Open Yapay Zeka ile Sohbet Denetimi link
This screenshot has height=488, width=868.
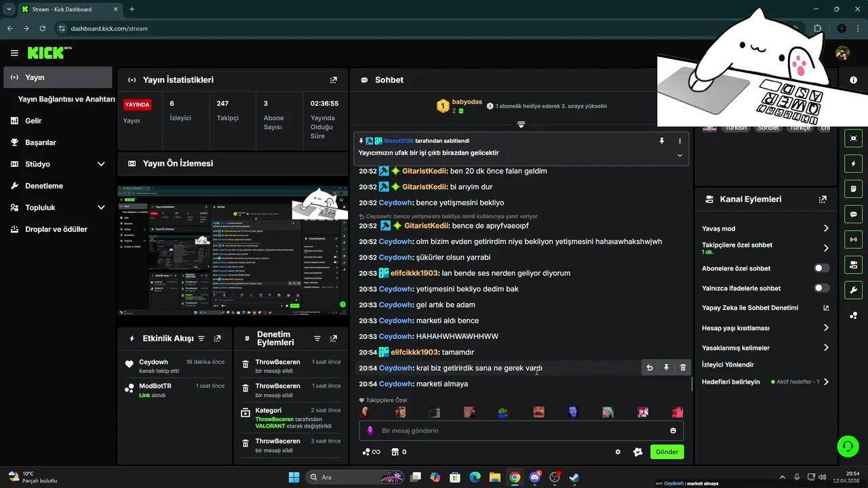tap(766, 308)
